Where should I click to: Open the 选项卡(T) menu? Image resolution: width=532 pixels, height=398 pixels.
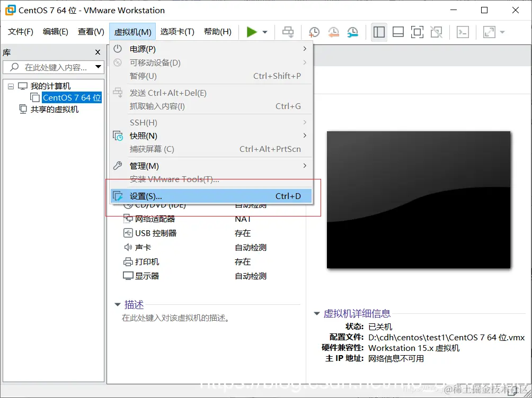177,32
